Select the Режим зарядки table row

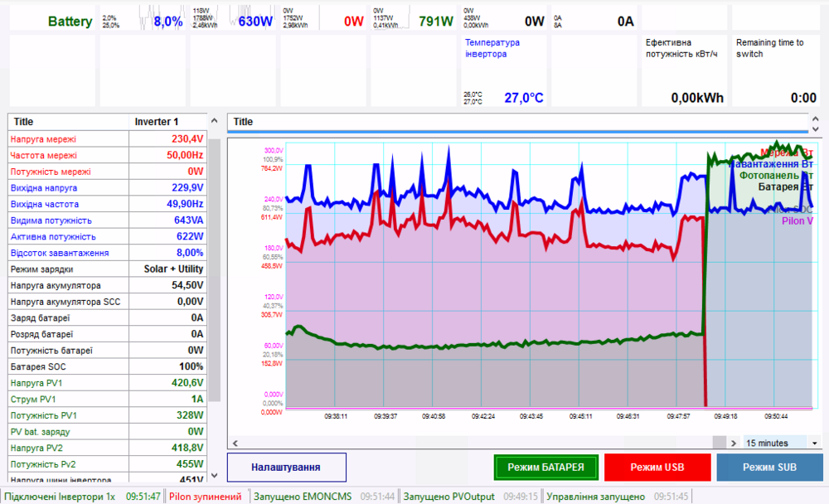107,269
